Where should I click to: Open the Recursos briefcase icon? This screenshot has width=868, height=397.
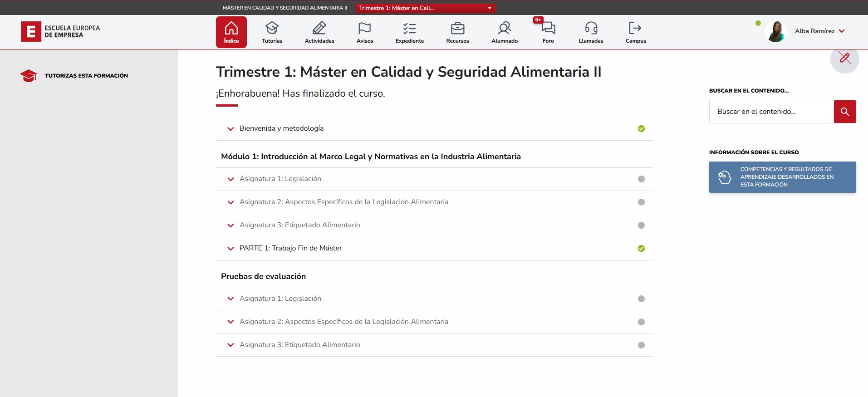pos(457,29)
